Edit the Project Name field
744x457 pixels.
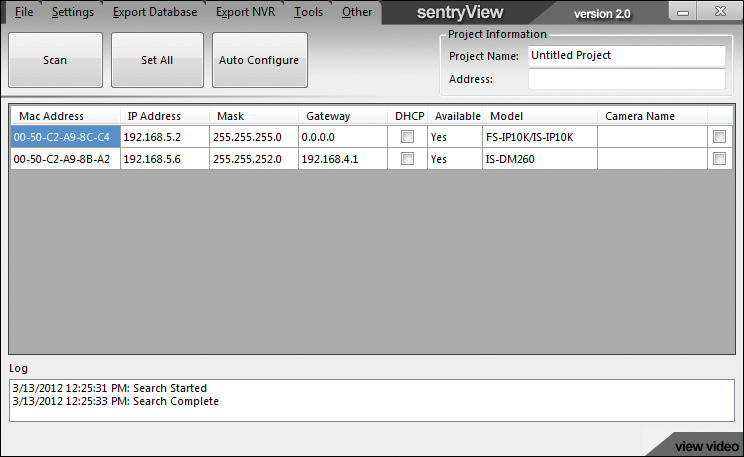coord(626,56)
